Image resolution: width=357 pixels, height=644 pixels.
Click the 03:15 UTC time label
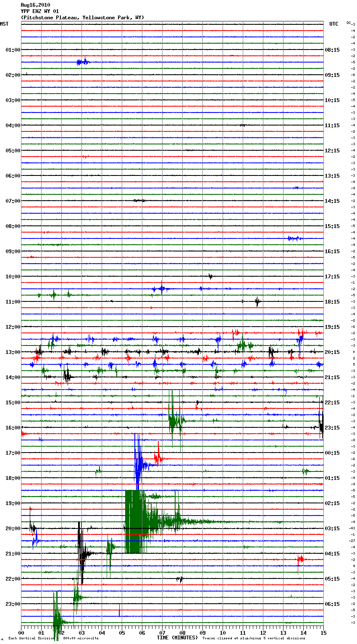click(332, 529)
